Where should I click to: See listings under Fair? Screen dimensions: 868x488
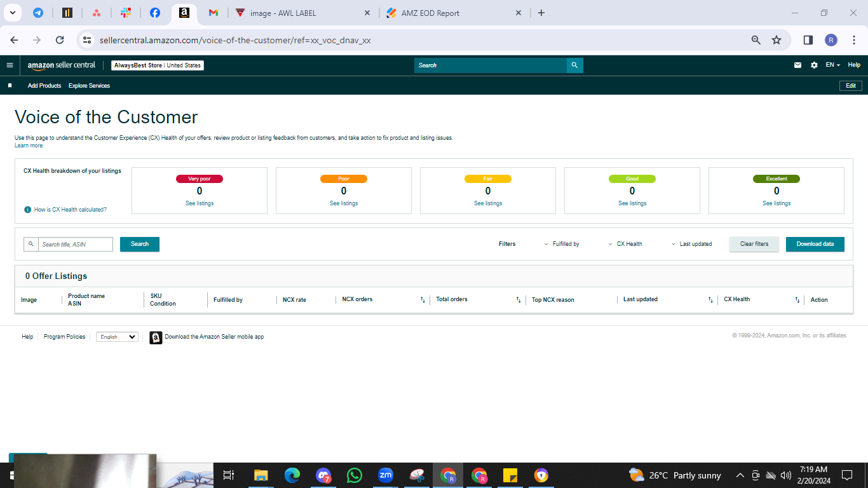(x=488, y=203)
